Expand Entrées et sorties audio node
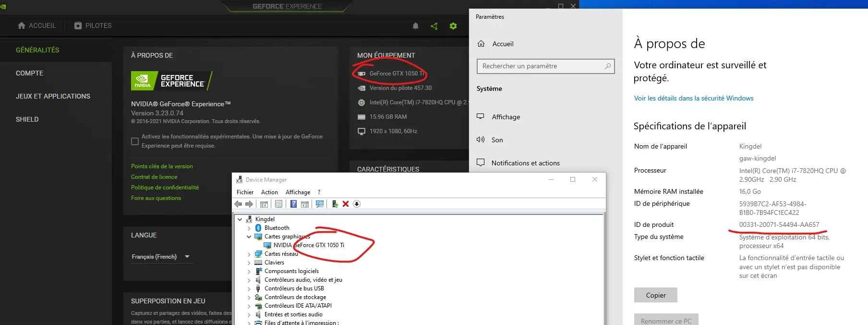Viewport: 868px width, 325px height. tap(249, 314)
